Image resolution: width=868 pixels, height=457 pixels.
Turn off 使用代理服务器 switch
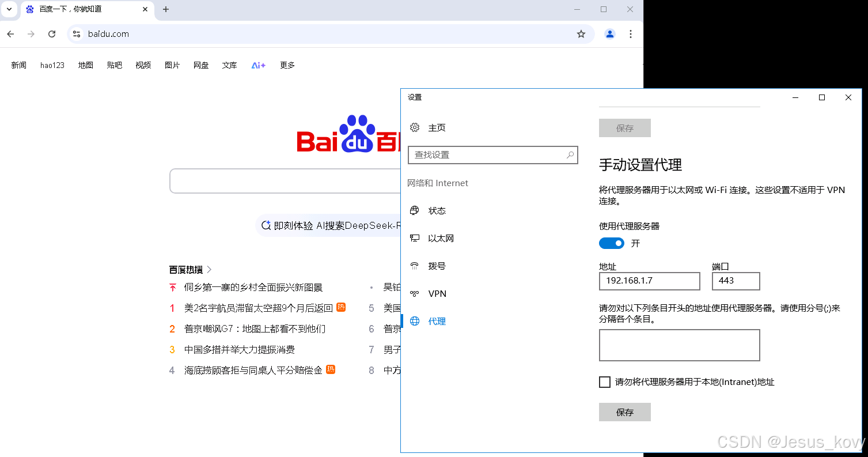coord(612,243)
